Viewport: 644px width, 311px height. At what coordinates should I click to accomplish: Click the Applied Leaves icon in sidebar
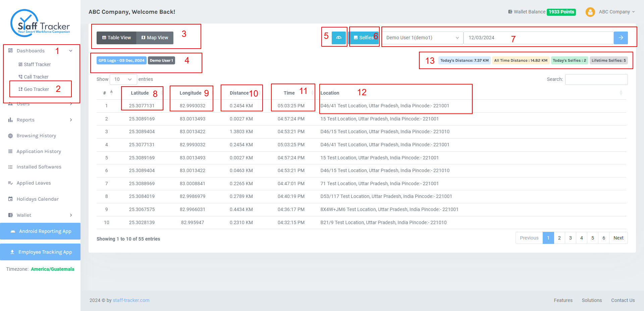[x=10, y=183]
